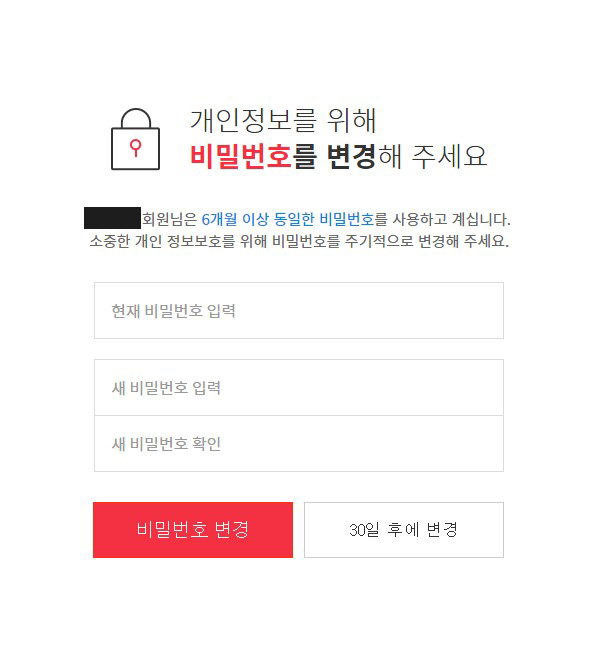Click the padlock's shackle arc
Screen dimensions: 601x649
tap(135, 118)
